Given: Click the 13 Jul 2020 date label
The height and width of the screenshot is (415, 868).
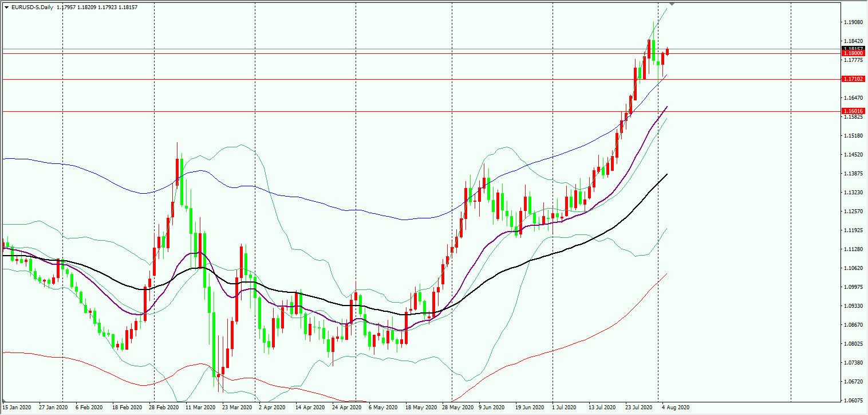Looking at the screenshot, I should (x=602, y=408).
